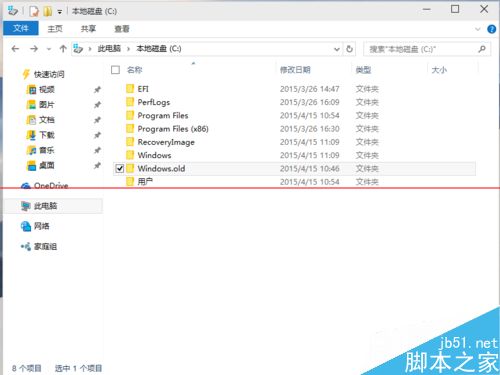500x375 pixels.
Task: Open 网络 in the navigation pane
Action: pyautogui.click(x=42, y=226)
